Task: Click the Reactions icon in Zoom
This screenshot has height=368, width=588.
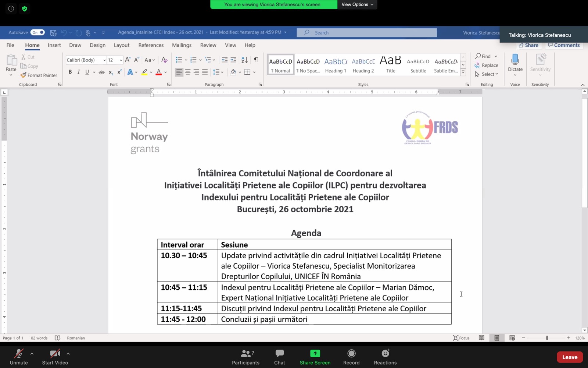Action: pyautogui.click(x=385, y=357)
